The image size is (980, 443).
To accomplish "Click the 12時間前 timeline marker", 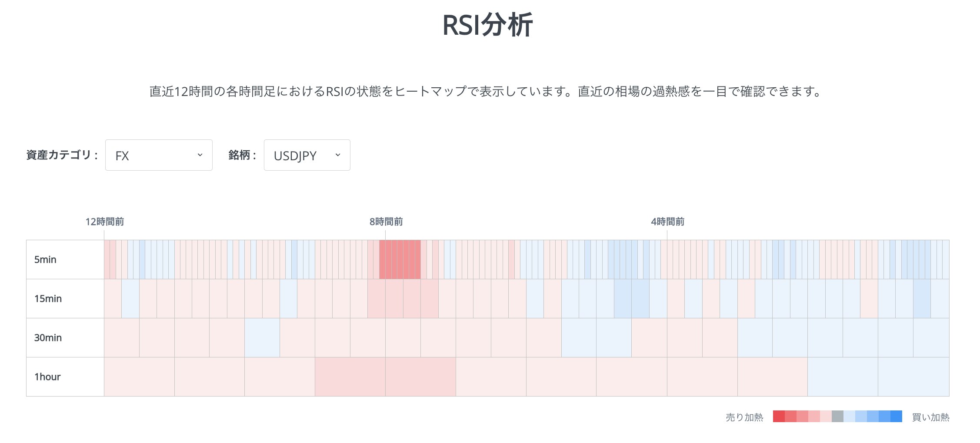I will click(104, 222).
